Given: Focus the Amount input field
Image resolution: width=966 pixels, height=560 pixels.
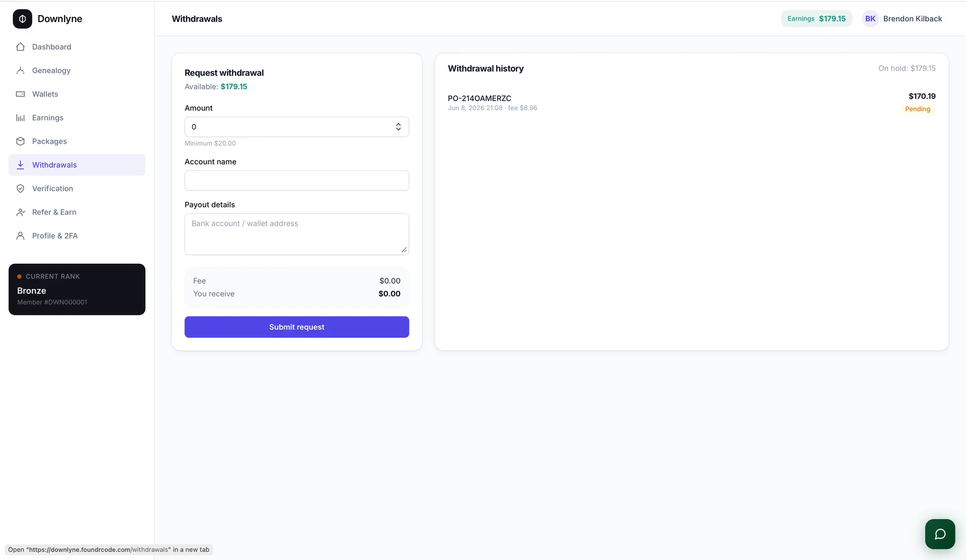Looking at the screenshot, I should pyautogui.click(x=297, y=127).
